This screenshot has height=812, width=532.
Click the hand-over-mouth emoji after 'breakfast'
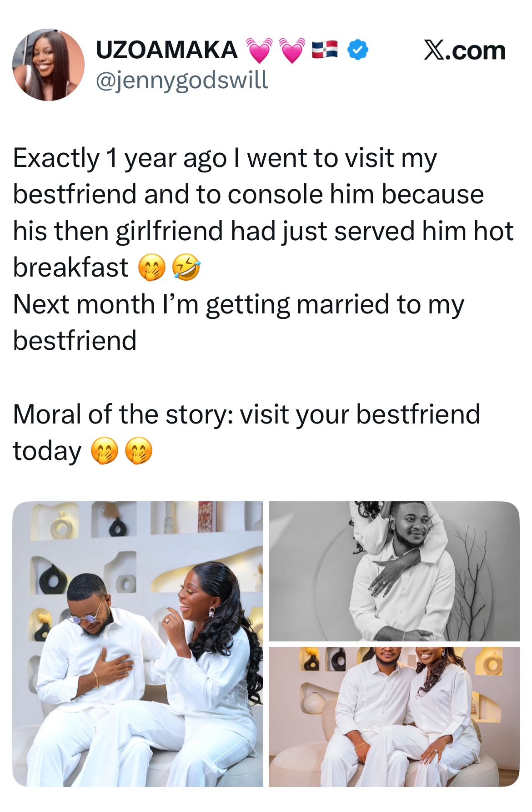click(x=152, y=267)
